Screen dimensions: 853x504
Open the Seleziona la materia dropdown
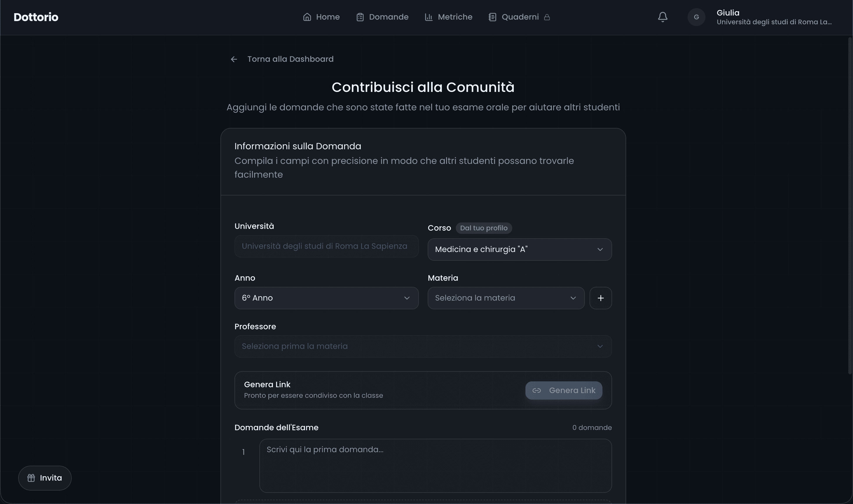point(506,298)
